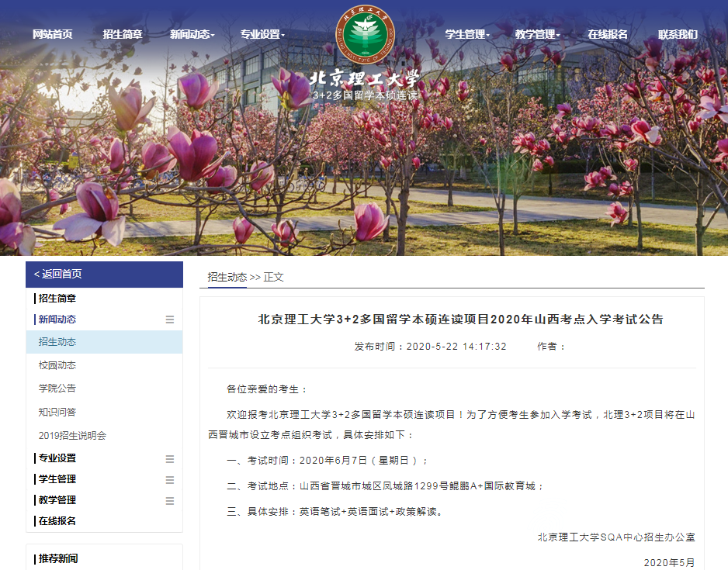Screen dimensions: 728x570
Task: Click the signature 北京理工大学SQA中心招生办公室
Action: 616,537
